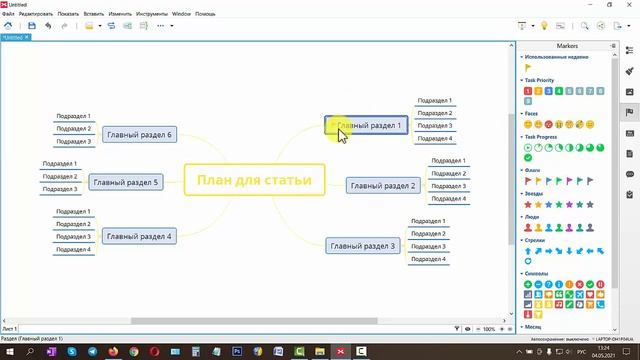Save the mind map with the floppy icon
This screenshot has width=640, height=360.
pos(32,26)
